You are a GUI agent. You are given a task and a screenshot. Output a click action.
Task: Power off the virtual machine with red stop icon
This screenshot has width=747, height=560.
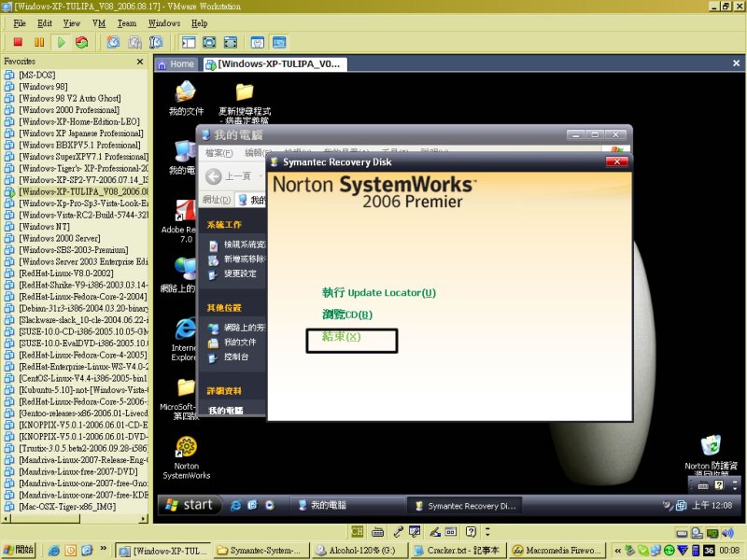pos(18,42)
